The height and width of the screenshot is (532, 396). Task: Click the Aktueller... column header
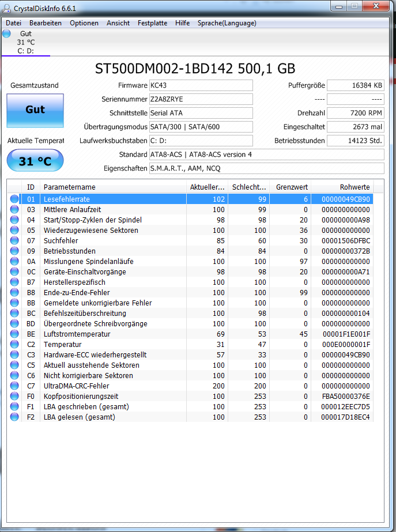[208, 187]
